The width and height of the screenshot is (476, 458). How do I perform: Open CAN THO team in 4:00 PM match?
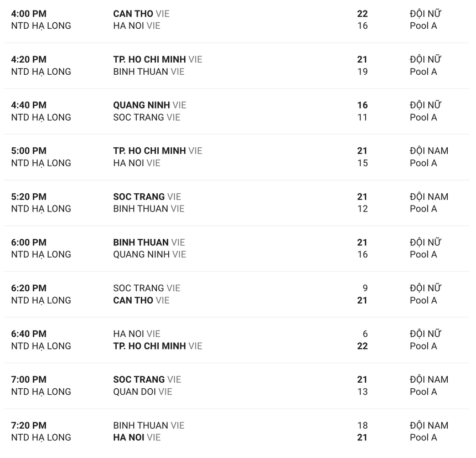(x=133, y=13)
